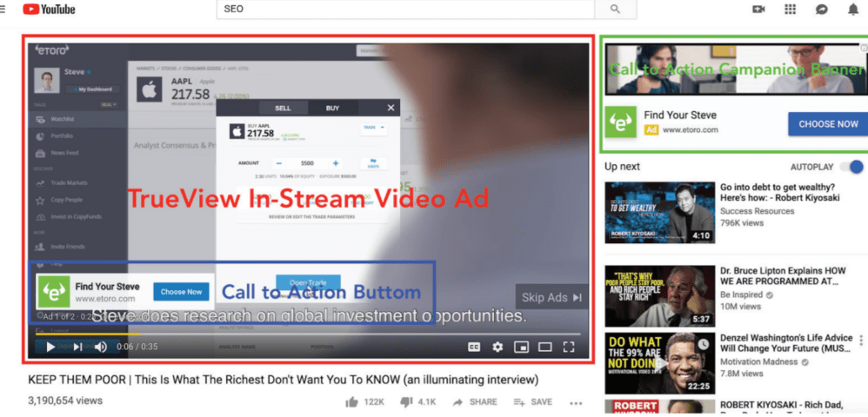
Task: Click CHOOSE NOW in companion banner
Action: point(828,124)
